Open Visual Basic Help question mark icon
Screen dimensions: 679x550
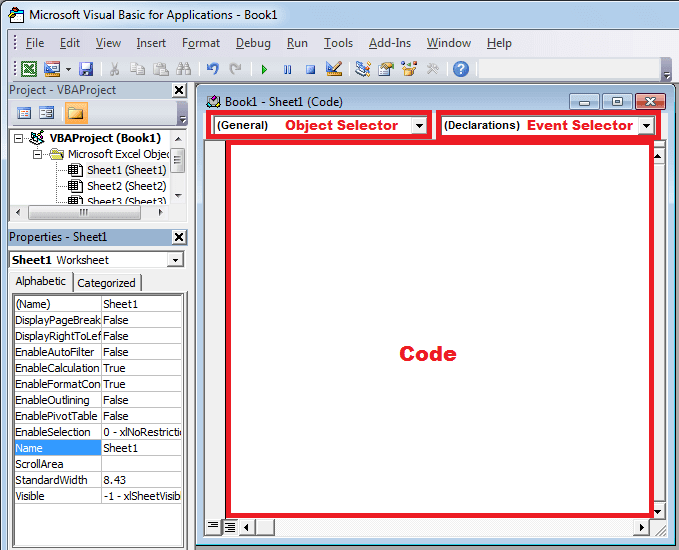(x=461, y=69)
